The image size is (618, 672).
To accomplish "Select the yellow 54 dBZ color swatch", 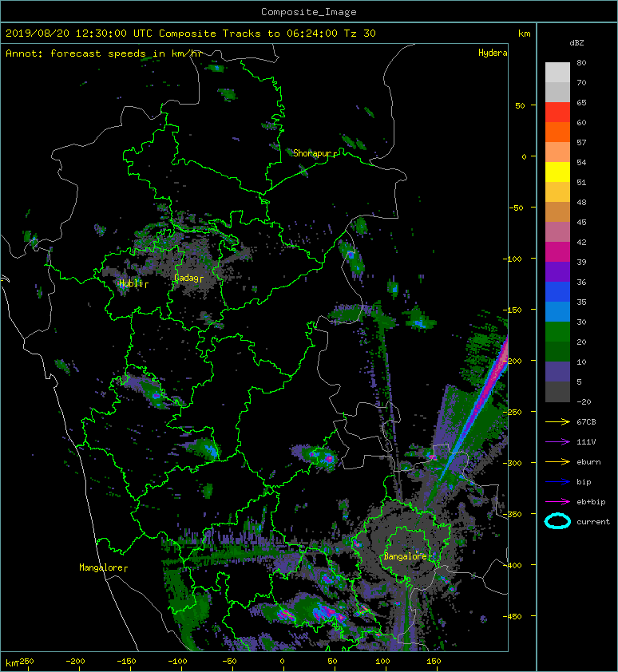I will (557, 172).
